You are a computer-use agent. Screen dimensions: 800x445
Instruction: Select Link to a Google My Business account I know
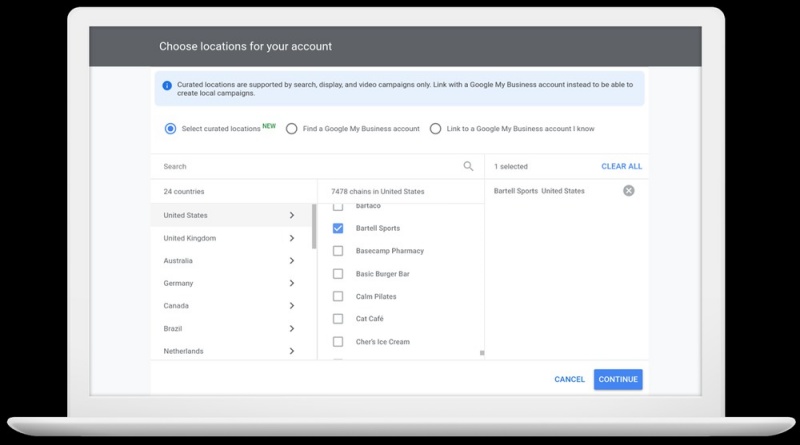coord(435,129)
